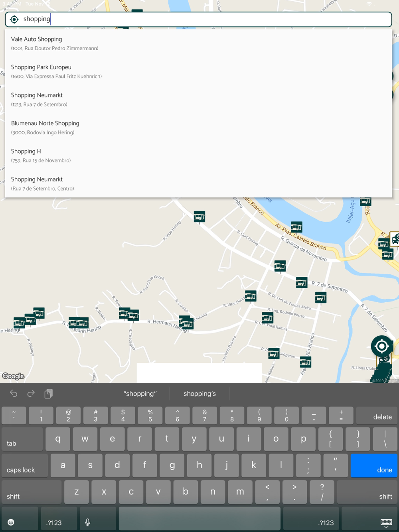Open the emoji keyboard
399x532 pixels.
(x=20, y=518)
